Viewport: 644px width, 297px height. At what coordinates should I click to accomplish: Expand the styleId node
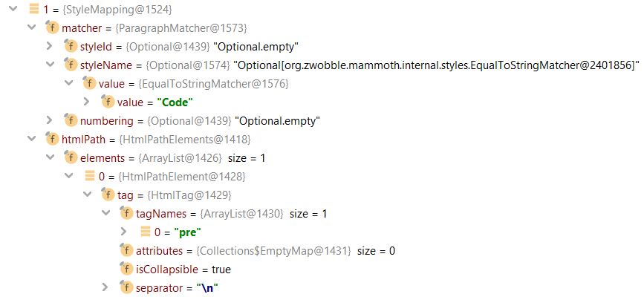(x=50, y=46)
